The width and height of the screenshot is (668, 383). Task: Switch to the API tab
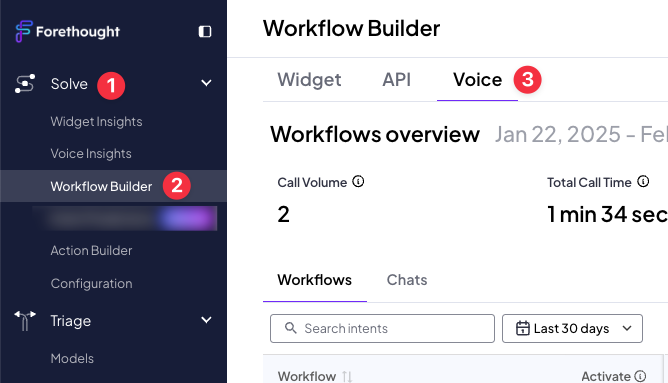(x=397, y=80)
